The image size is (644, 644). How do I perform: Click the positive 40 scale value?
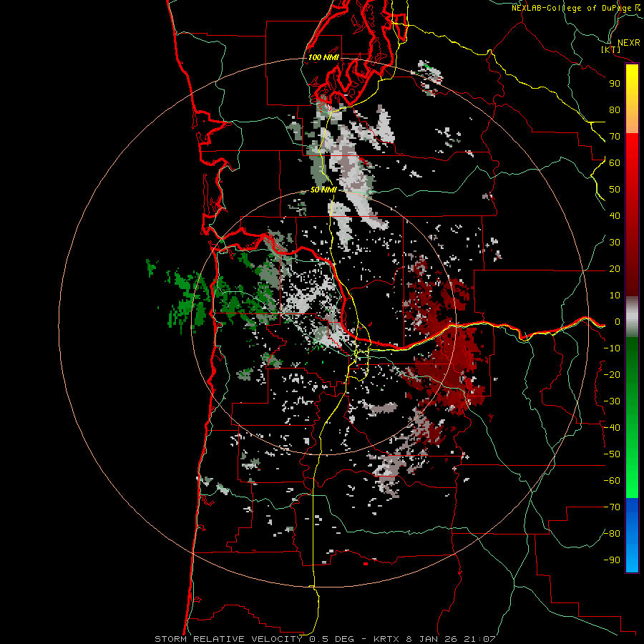[x=615, y=215]
